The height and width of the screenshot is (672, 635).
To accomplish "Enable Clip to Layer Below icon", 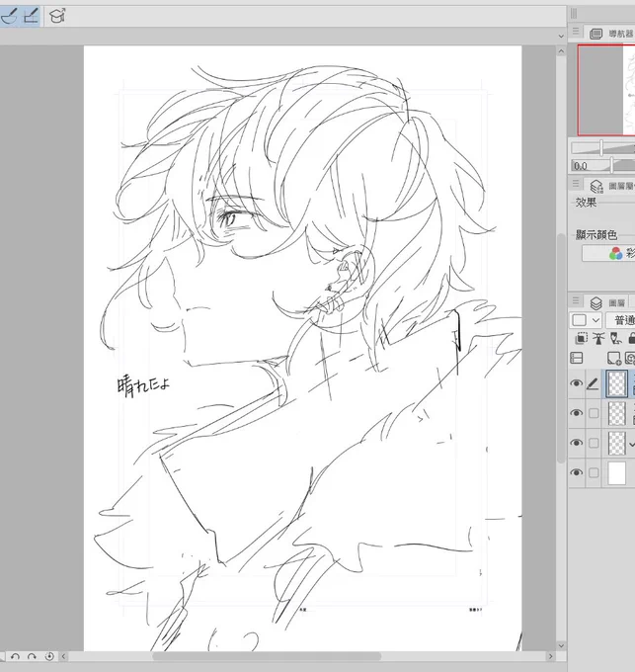I will [581, 339].
